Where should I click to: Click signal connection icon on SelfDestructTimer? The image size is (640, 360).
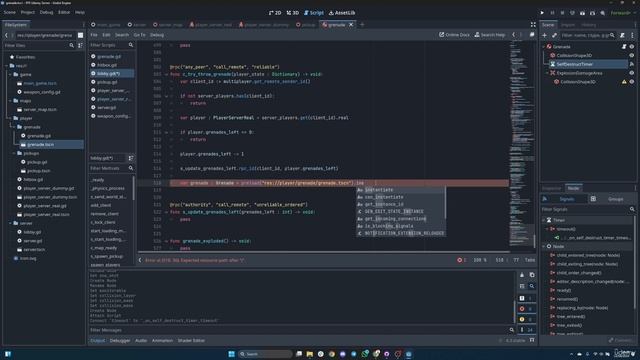pos(632,64)
